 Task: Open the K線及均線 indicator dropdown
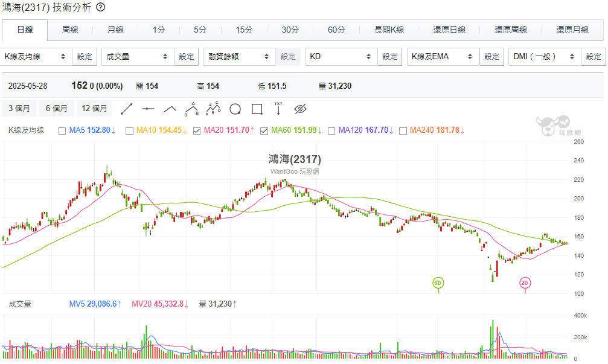coord(36,57)
